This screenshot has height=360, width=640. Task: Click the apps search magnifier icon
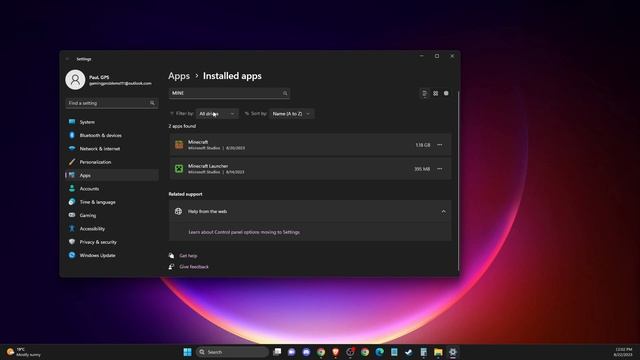285,93
